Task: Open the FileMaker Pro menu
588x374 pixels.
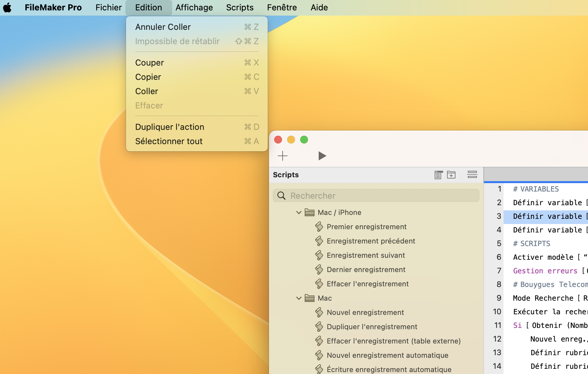Action: point(53,7)
